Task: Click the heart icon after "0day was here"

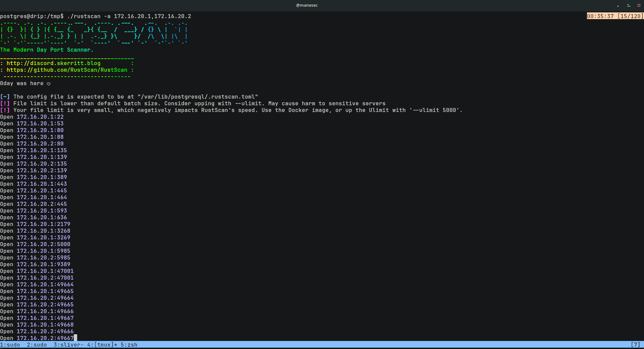Action: tap(49, 84)
